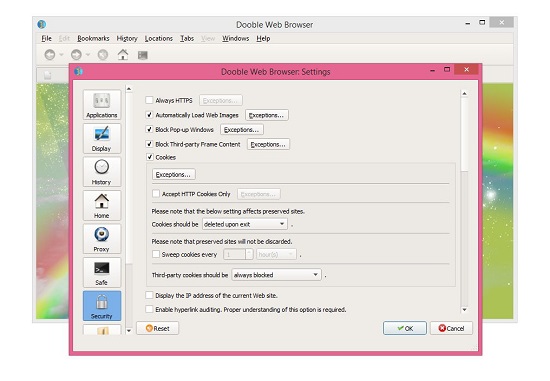Image resolution: width=550 pixels, height=381 pixels.
Task: Expand the Back button history arrow
Action: pos(61,55)
